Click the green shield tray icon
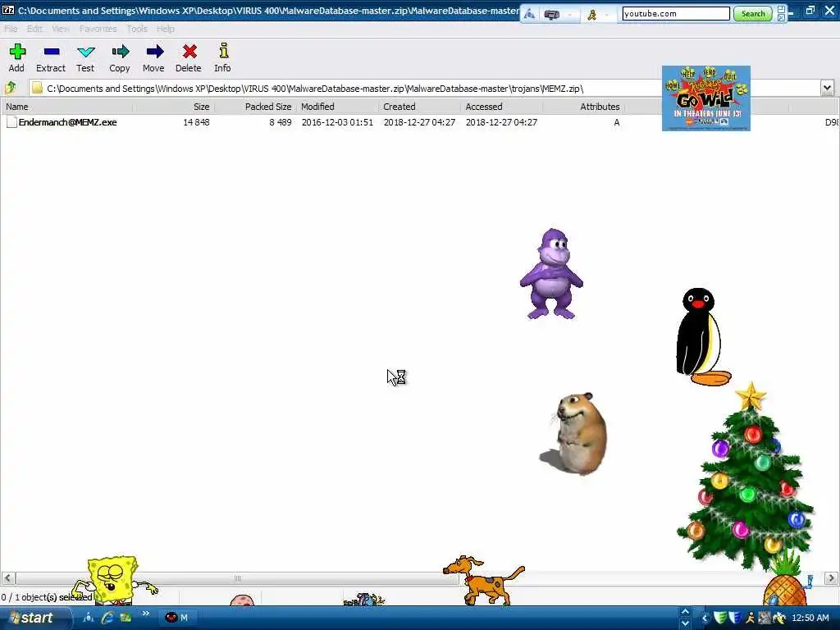840x630 pixels. click(x=720, y=618)
